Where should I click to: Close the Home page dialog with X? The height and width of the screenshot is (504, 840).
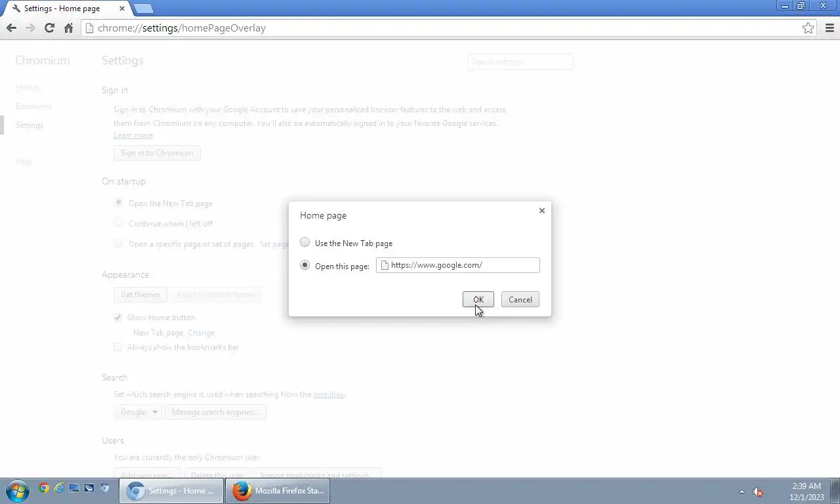tap(541, 211)
